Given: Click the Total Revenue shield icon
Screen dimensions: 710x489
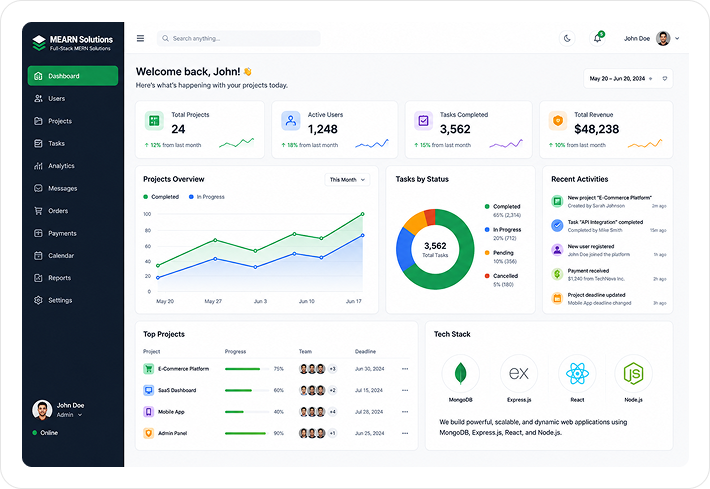Looking at the screenshot, I should click(x=558, y=121).
